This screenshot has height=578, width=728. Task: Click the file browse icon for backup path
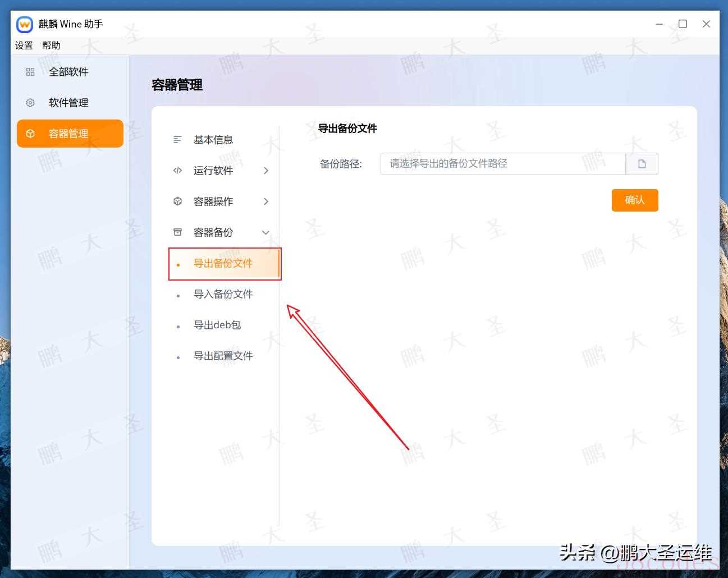point(642,164)
